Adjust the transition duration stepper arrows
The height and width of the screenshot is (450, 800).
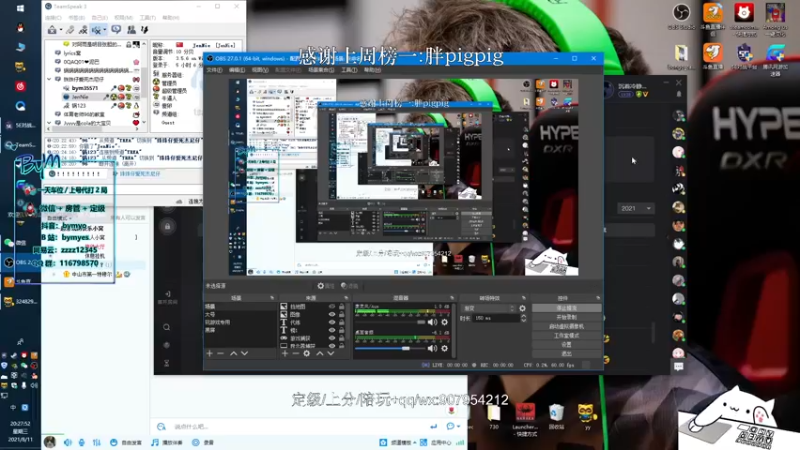pyautogui.click(x=523, y=318)
